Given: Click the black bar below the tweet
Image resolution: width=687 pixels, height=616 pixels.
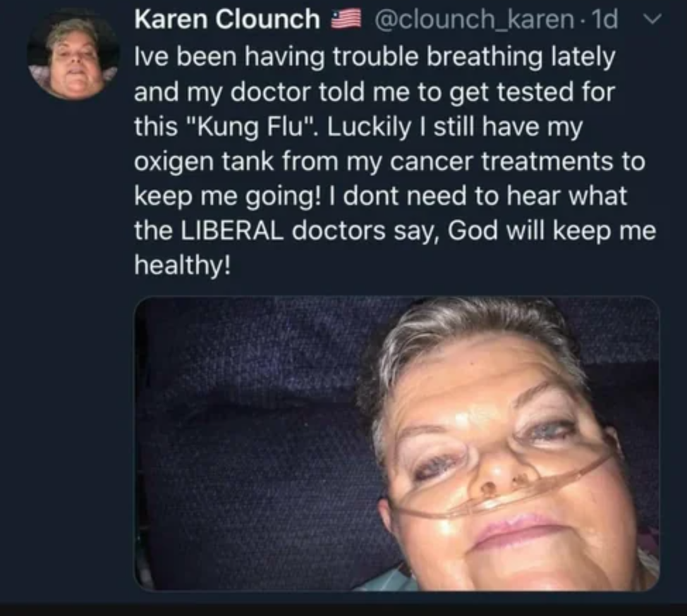Looking at the screenshot, I should [x=343, y=610].
